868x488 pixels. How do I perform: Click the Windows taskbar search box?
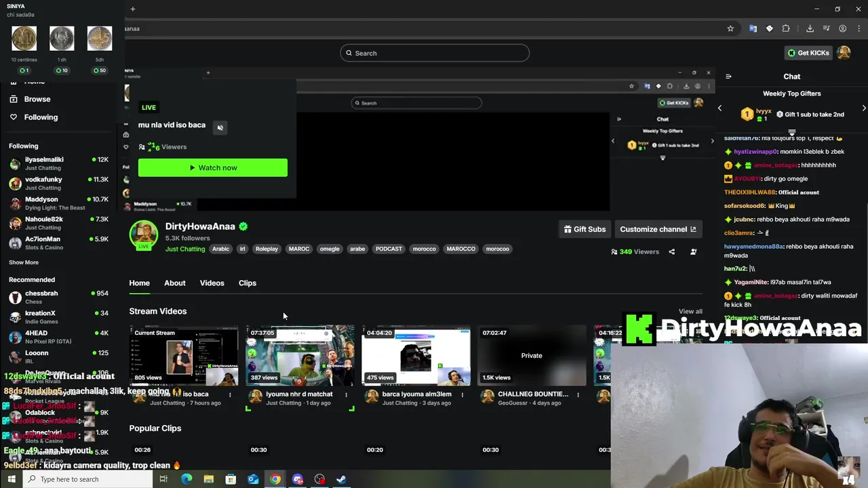[x=87, y=479]
